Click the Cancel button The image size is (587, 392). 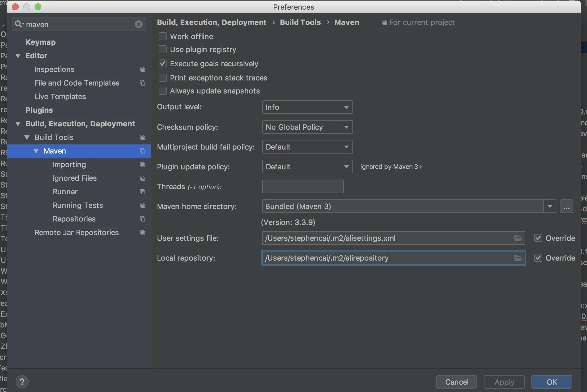pyautogui.click(x=456, y=382)
